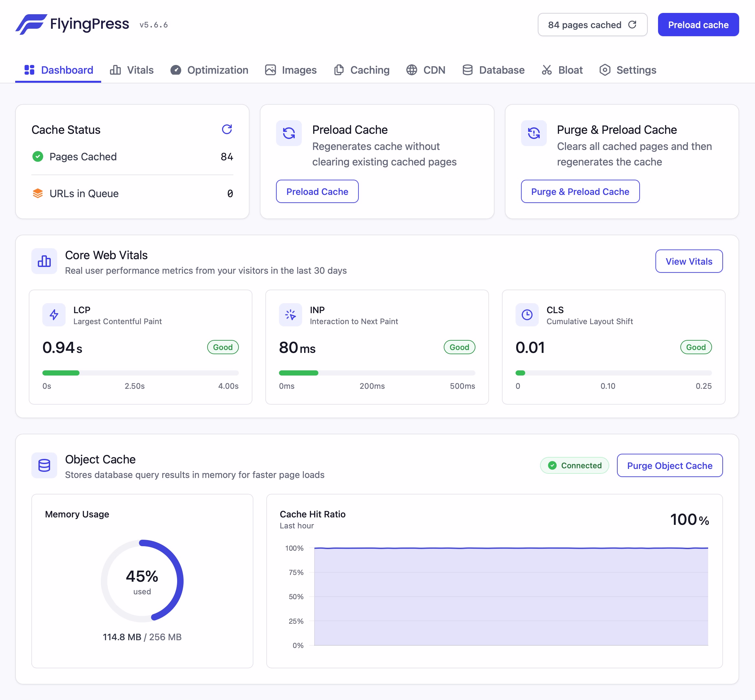Click the CLS clock icon
This screenshot has height=700, width=755.
(527, 314)
